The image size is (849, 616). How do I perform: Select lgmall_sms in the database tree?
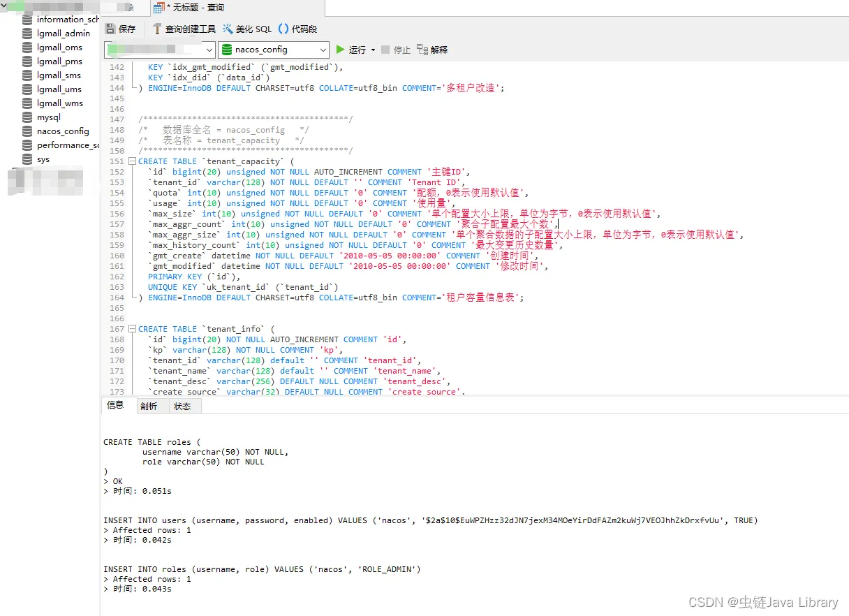59,75
